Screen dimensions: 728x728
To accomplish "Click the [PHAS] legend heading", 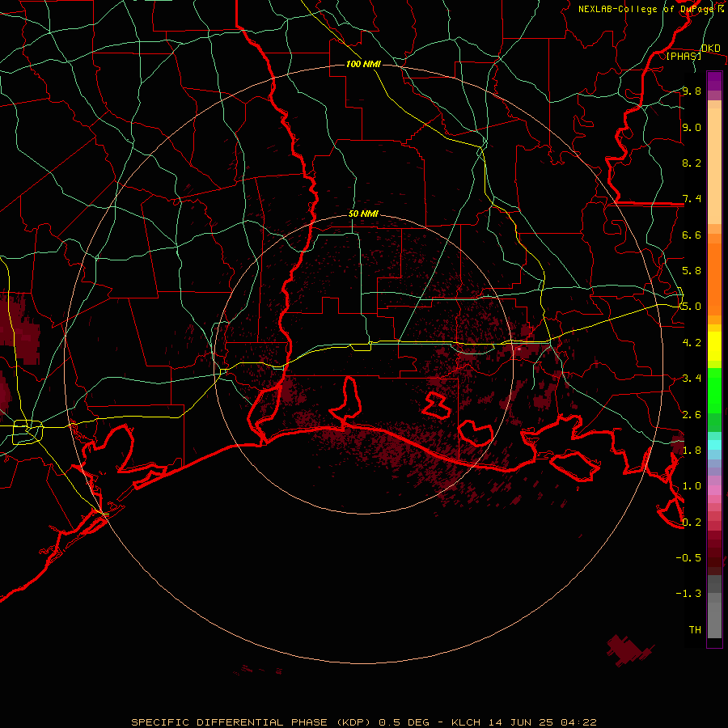I will [x=684, y=56].
